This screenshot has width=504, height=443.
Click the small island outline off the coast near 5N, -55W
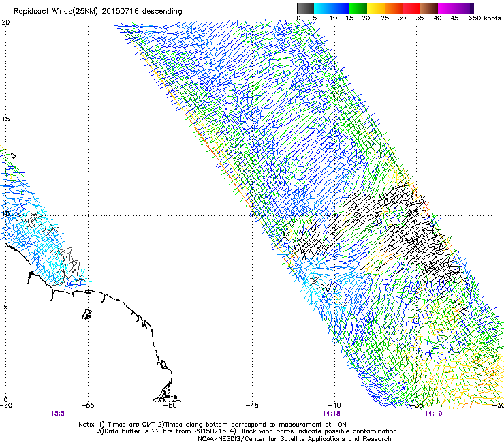86,314
